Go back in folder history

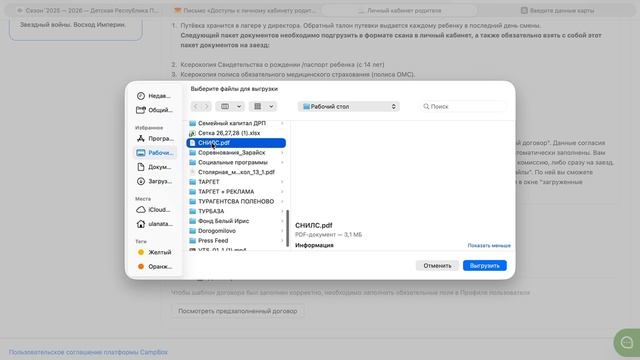pos(196,107)
